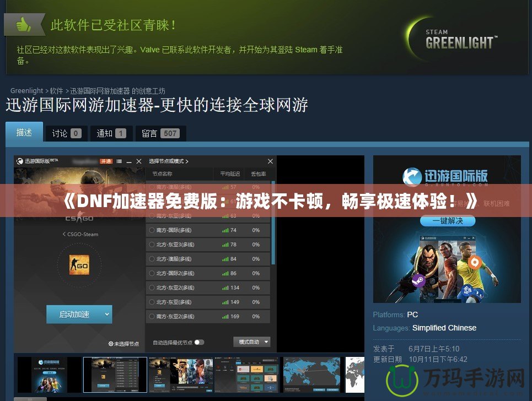
Task: Close the 选择节点或模式 panel
Action: (x=270, y=161)
